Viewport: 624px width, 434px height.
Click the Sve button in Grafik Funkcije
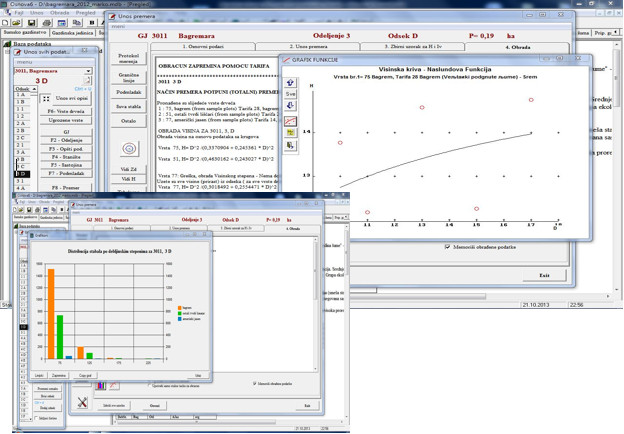(x=290, y=94)
